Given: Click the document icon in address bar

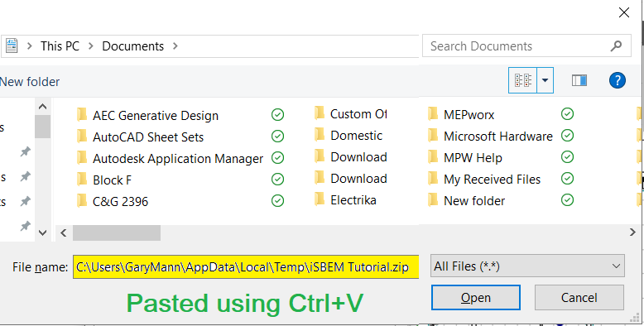Looking at the screenshot, I should [x=11, y=46].
